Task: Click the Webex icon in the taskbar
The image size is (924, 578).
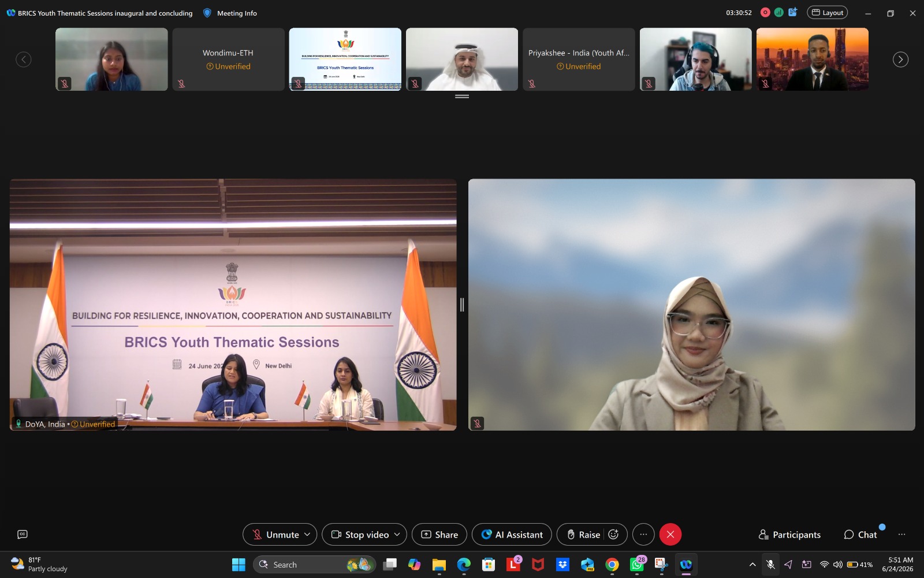Action: click(x=686, y=565)
